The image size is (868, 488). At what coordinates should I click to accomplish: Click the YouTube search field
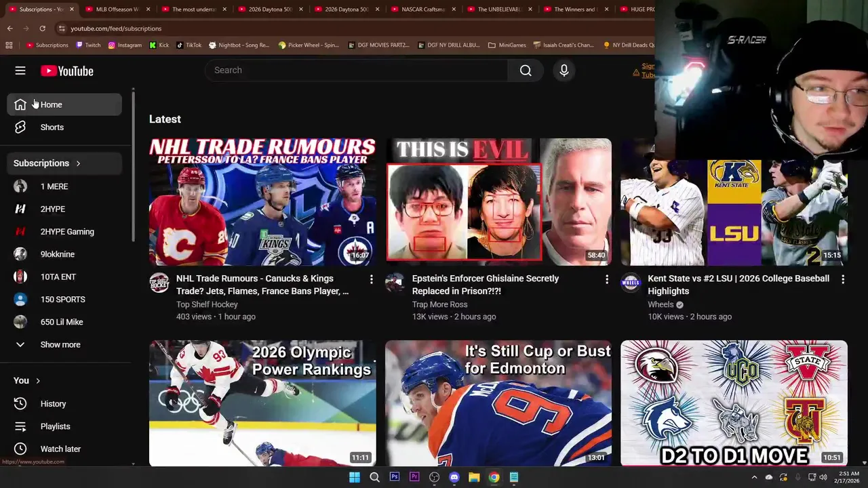coord(356,70)
